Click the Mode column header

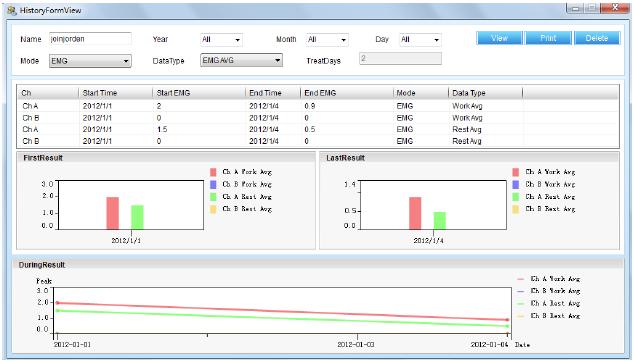pyautogui.click(x=421, y=93)
